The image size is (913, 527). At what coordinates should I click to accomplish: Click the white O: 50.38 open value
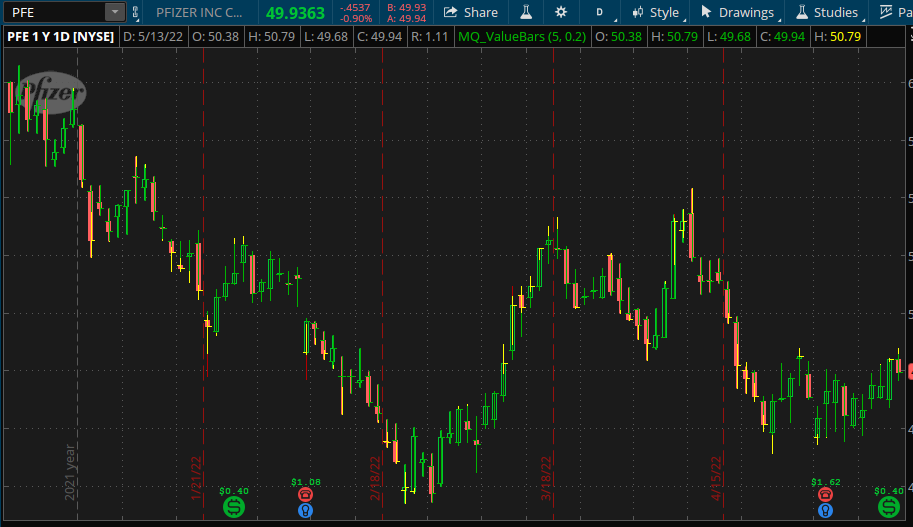[x=215, y=37]
